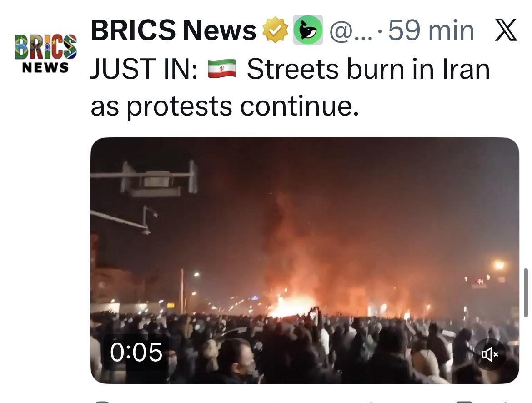The width and height of the screenshot is (532, 403).
Task: Click the page scrollbar thumb on the right edge
Action: (526, 292)
